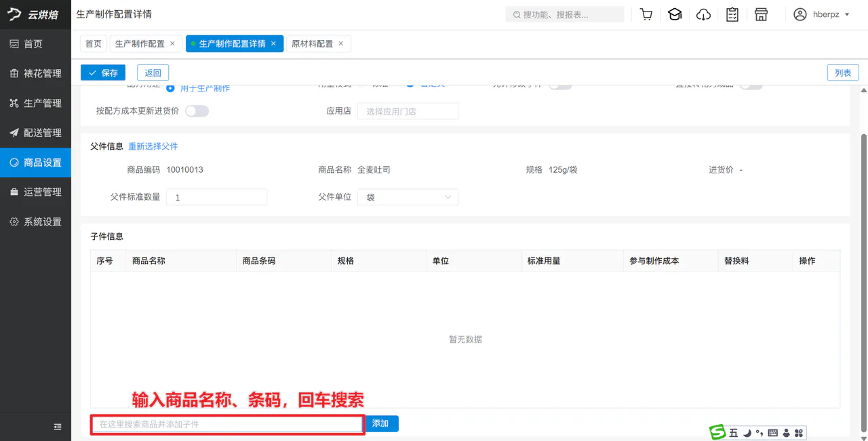Click the green Sogou S input method icon
The height and width of the screenshot is (441, 868).
[x=717, y=432]
